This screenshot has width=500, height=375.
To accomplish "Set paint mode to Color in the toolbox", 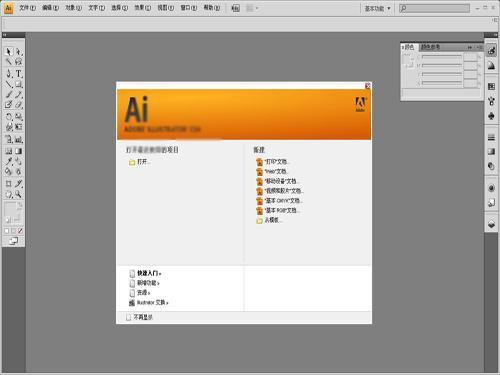I will pyautogui.click(x=7, y=231).
